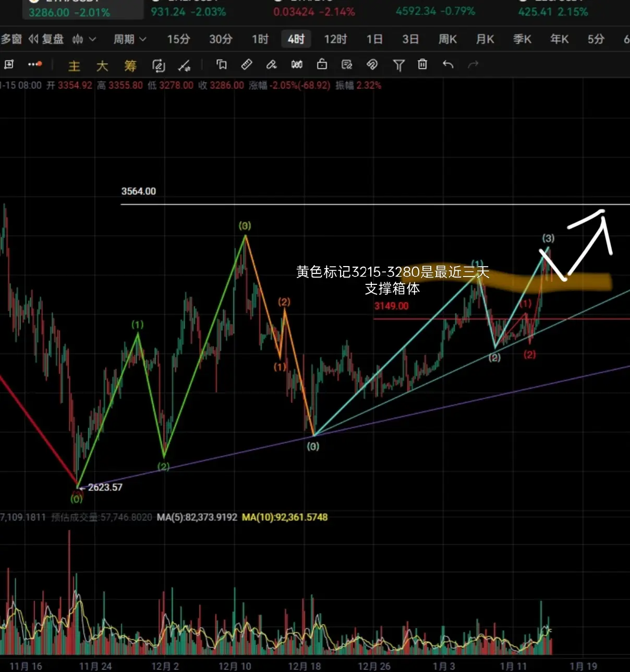Viewport: 630px width, 672px height.
Task: Click the MA(5):82,373.9192 volume label
Action: point(197,518)
